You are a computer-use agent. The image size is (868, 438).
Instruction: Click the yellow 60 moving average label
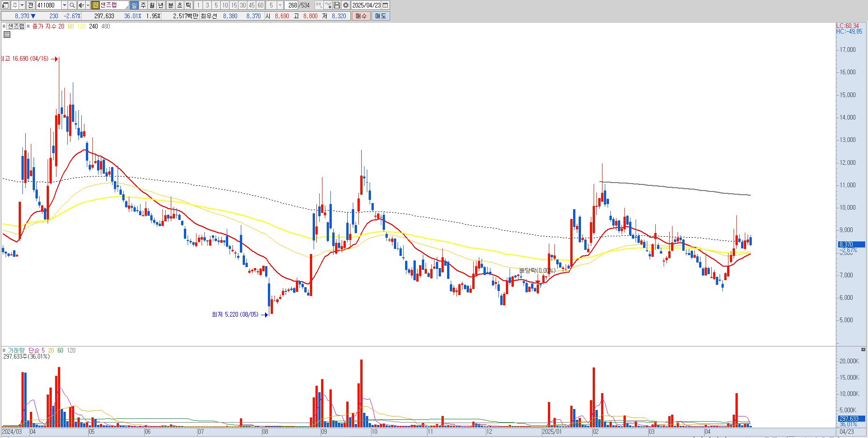70,26
